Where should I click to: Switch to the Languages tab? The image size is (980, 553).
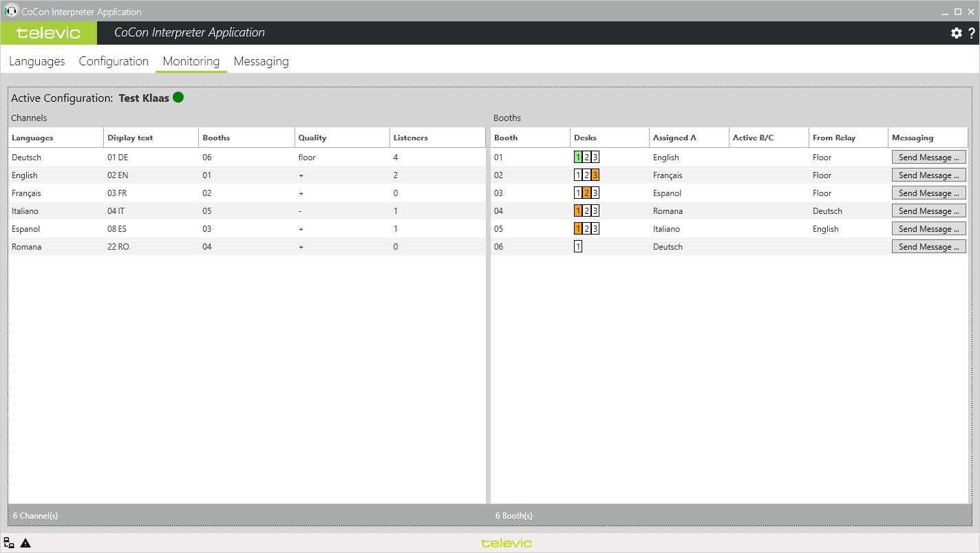coord(37,61)
